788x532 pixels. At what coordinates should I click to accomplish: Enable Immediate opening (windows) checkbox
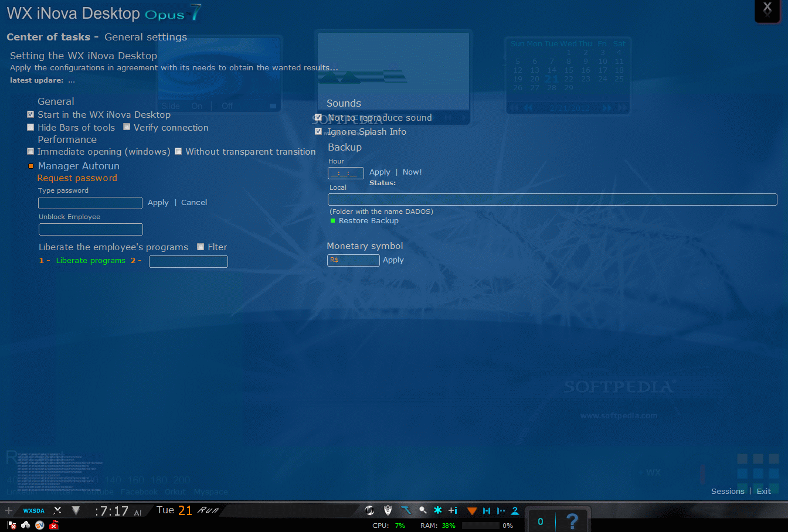30,151
